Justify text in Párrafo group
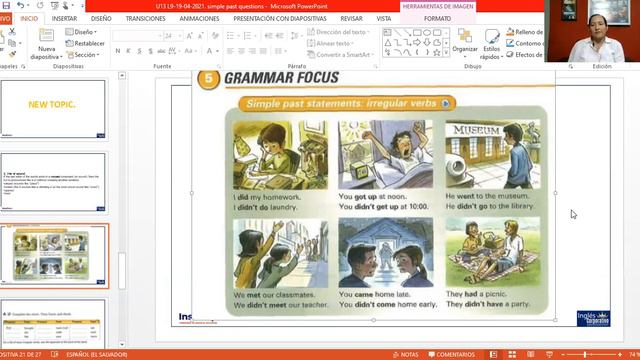The image size is (640, 360). click(263, 51)
